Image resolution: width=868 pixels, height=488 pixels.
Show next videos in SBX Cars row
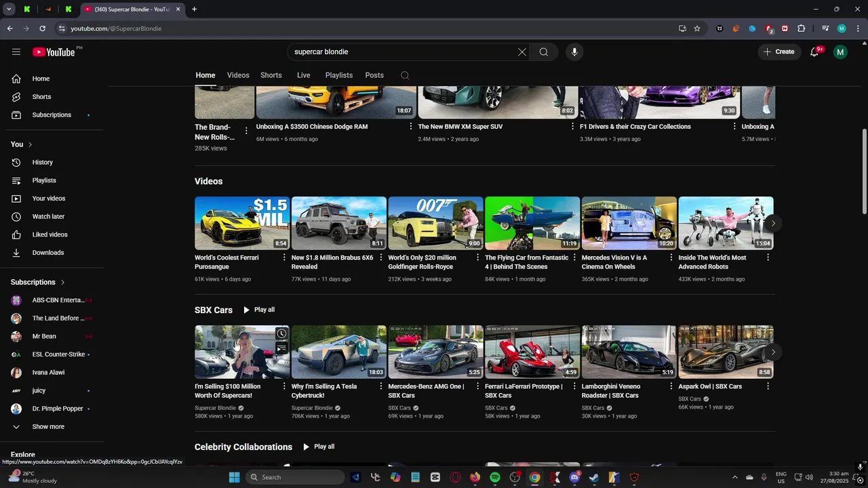pyautogui.click(x=773, y=352)
